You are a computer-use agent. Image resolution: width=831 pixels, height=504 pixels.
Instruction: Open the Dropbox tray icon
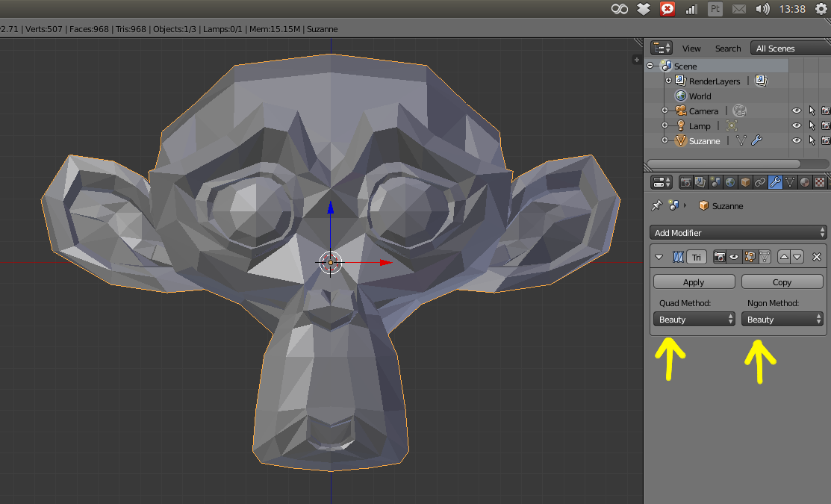click(644, 9)
